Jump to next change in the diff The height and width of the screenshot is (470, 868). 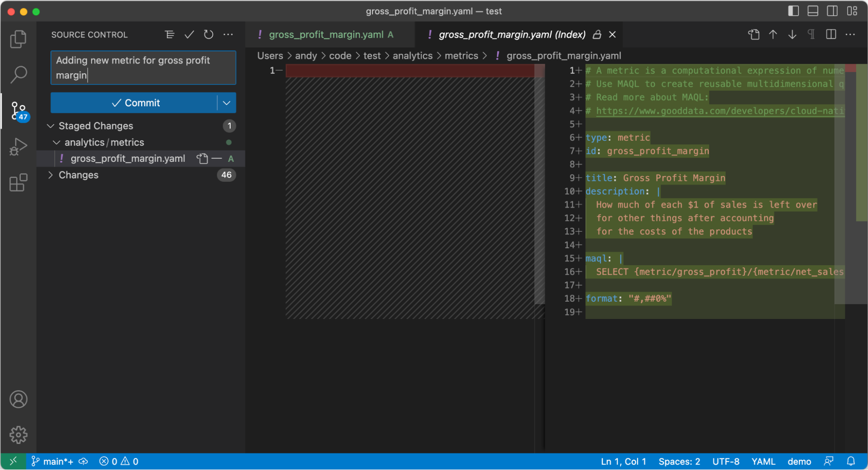tap(792, 34)
